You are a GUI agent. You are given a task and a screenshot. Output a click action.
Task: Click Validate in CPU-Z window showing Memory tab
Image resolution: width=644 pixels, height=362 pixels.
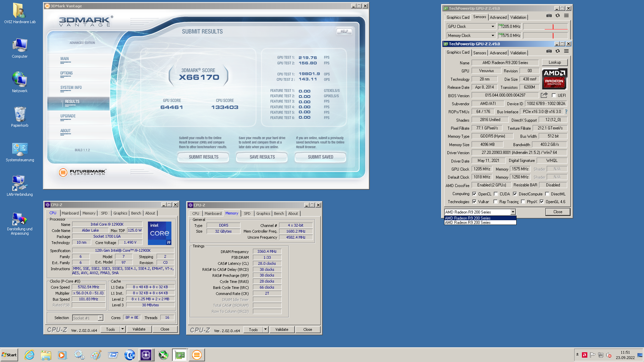282,329
